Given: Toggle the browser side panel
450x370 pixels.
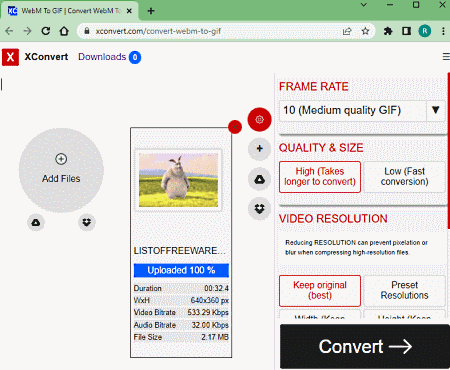Looking at the screenshot, I should (406, 31).
